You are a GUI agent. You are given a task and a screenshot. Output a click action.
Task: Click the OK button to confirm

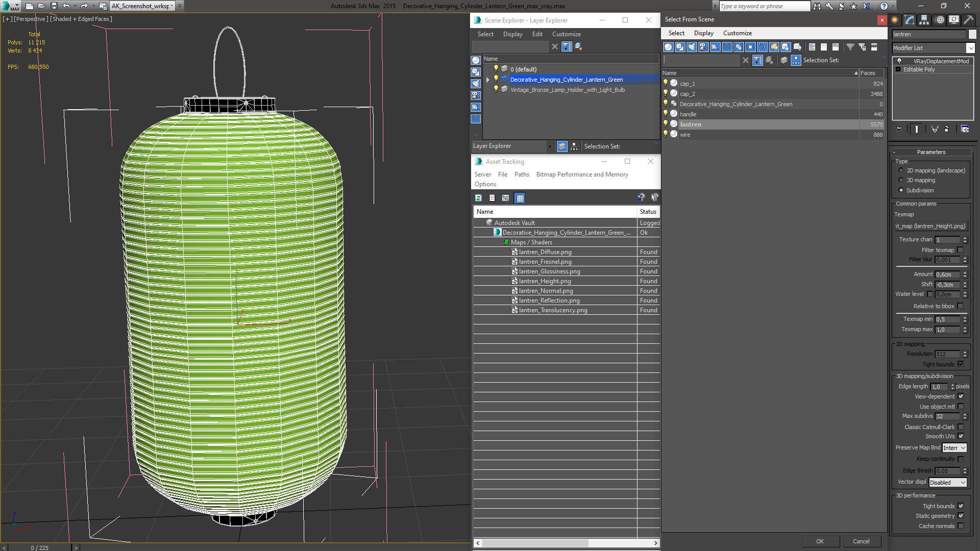820,541
